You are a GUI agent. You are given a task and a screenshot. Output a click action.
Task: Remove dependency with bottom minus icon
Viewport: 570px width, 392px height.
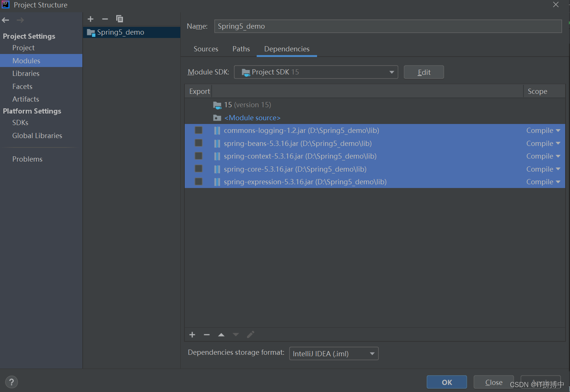[207, 335]
